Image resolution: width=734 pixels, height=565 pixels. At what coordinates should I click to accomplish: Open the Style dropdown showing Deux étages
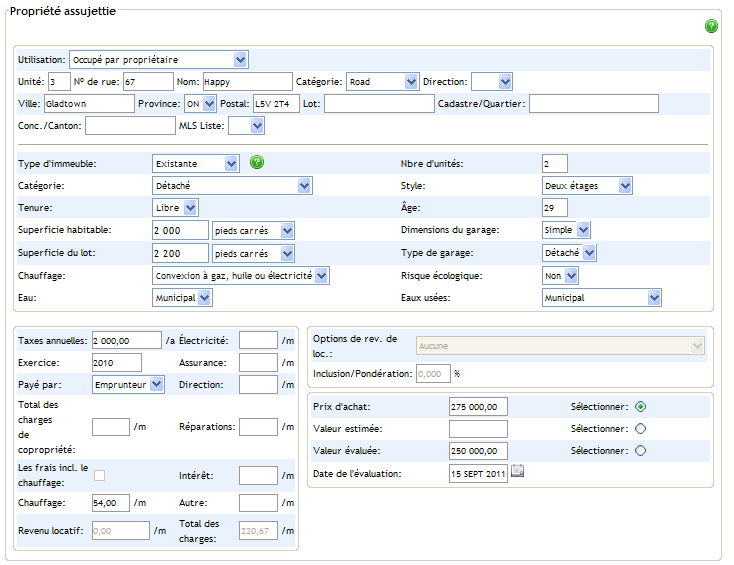(x=587, y=186)
